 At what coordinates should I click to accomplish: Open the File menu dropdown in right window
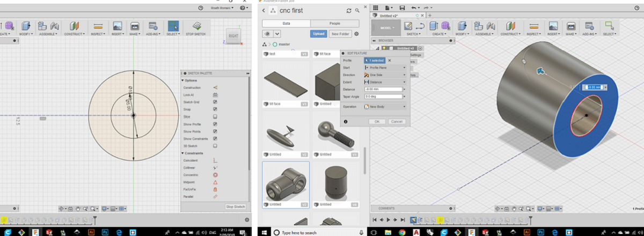coord(390,8)
